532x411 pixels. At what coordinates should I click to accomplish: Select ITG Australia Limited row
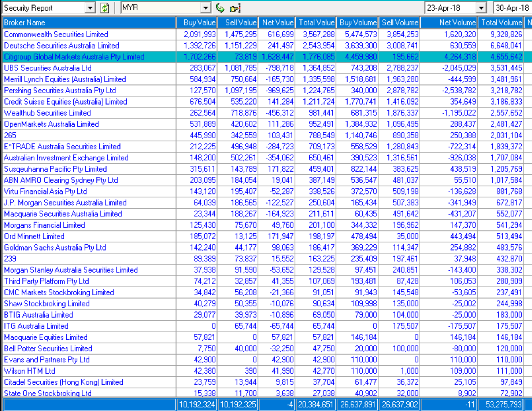point(267,326)
